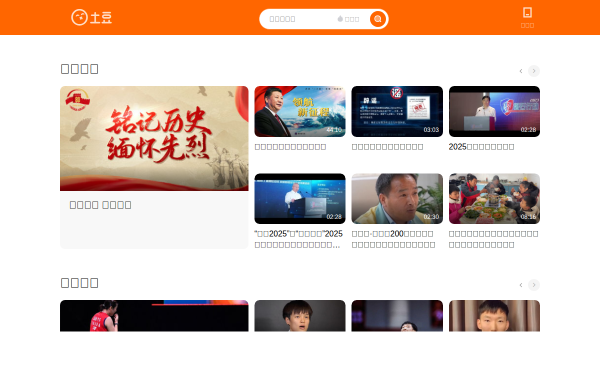Click the title under the 03:03 video

pos(388,147)
